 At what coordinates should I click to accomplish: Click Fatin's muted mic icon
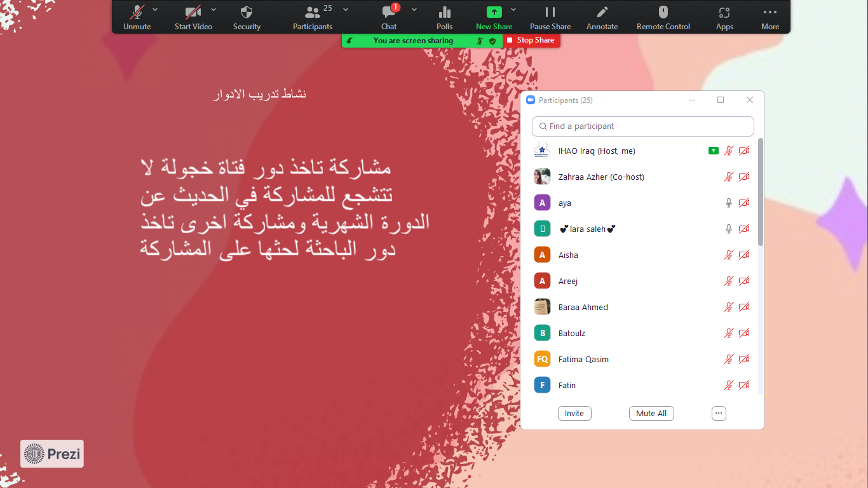[729, 385]
